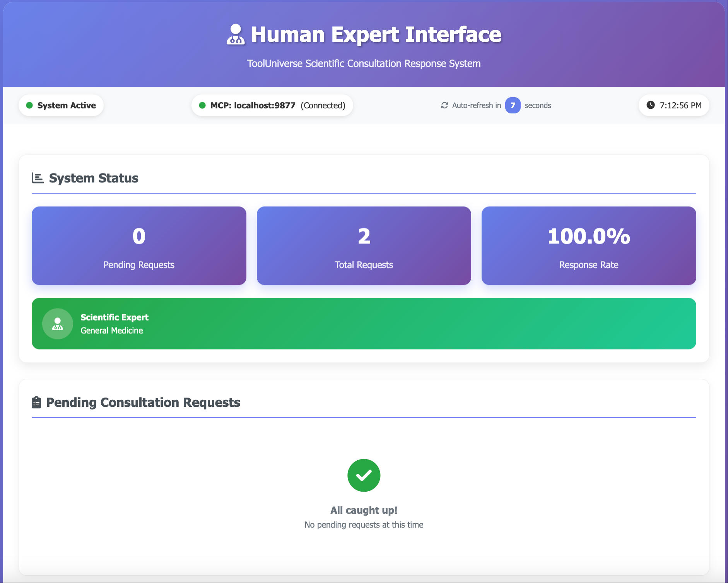
Task: Click the Response Rate 100.0% card
Action: (588, 245)
